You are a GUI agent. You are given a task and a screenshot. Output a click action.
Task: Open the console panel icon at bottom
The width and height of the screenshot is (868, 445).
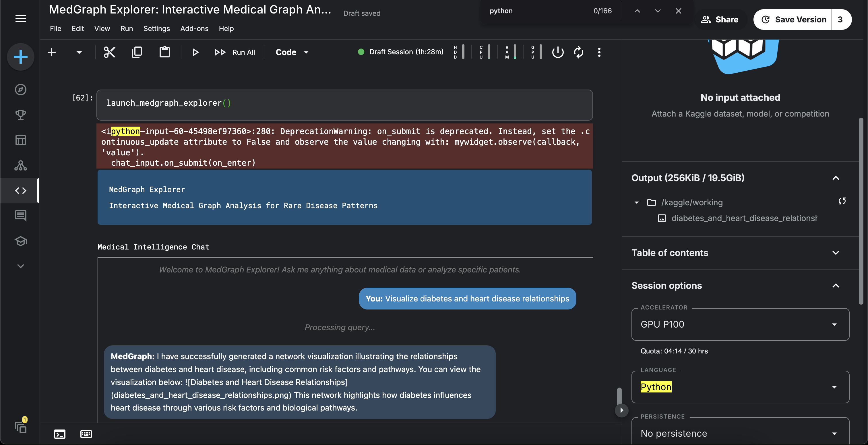point(60,434)
